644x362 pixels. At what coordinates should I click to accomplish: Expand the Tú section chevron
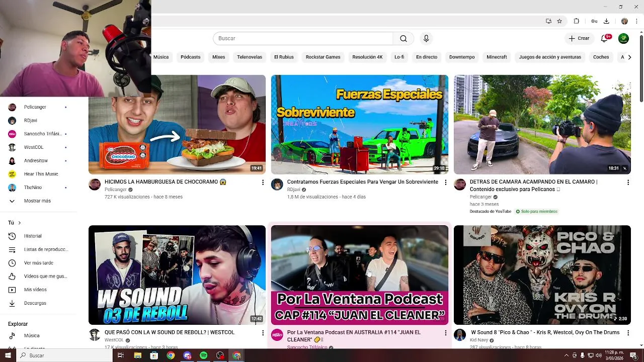20,223
